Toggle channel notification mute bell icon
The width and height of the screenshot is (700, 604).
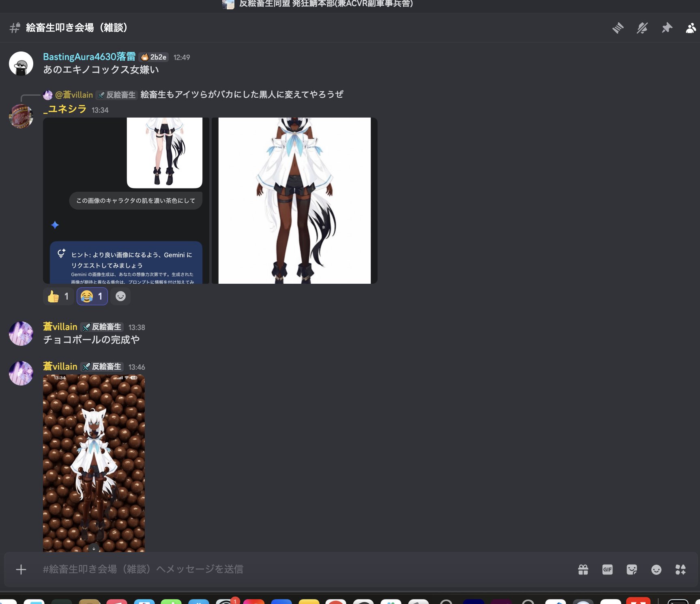click(x=642, y=28)
